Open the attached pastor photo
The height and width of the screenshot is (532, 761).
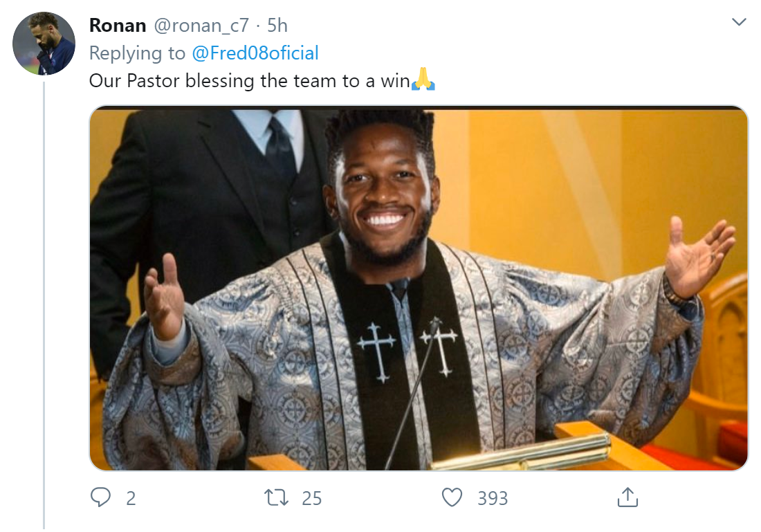(x=419, y=288)
